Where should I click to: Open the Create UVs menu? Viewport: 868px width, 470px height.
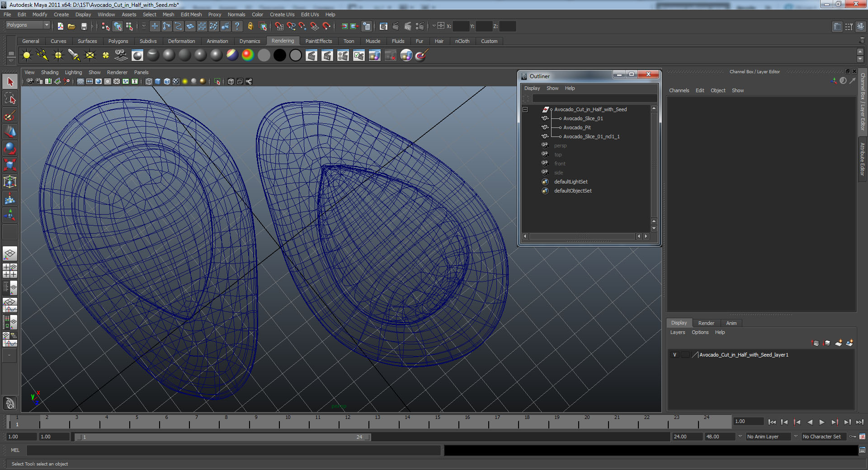pos(282,14)
